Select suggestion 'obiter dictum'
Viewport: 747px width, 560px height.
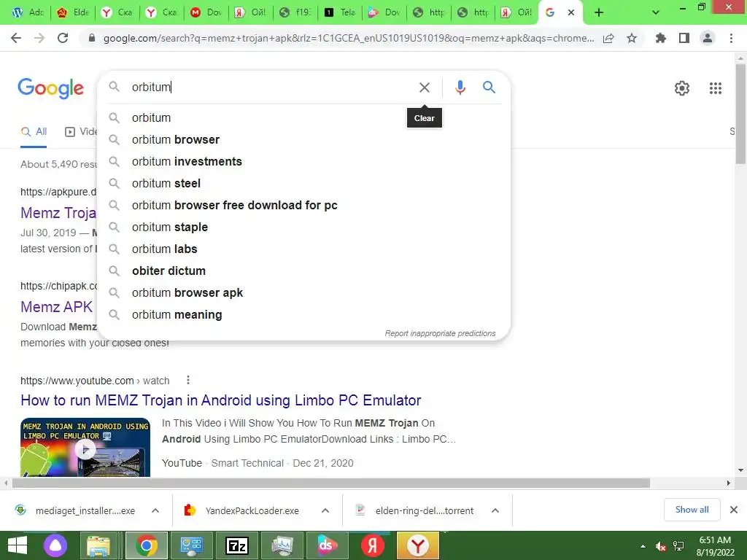click(x=304, y=271)
